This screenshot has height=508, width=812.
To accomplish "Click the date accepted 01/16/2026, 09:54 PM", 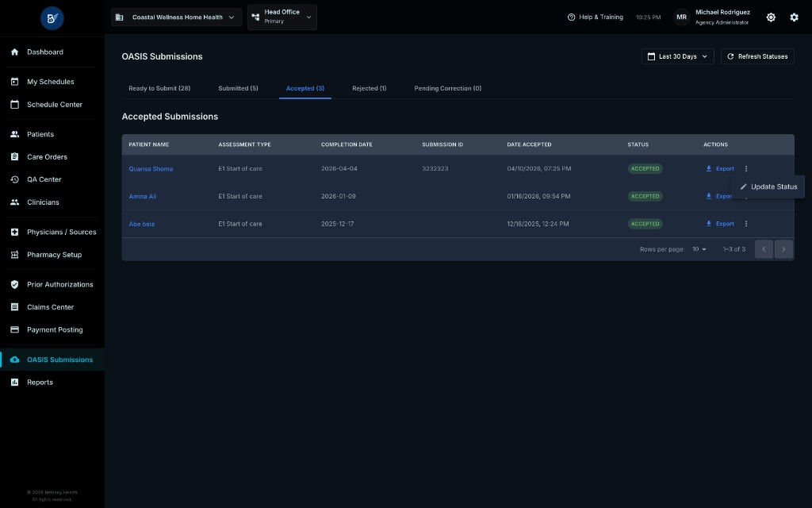I will click(538, 197).
